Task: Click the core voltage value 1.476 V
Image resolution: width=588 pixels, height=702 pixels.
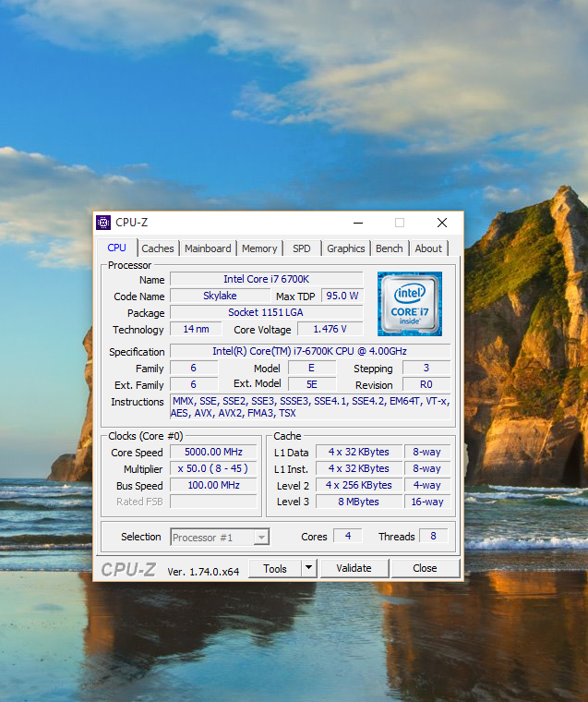Action: pos(330,329)
